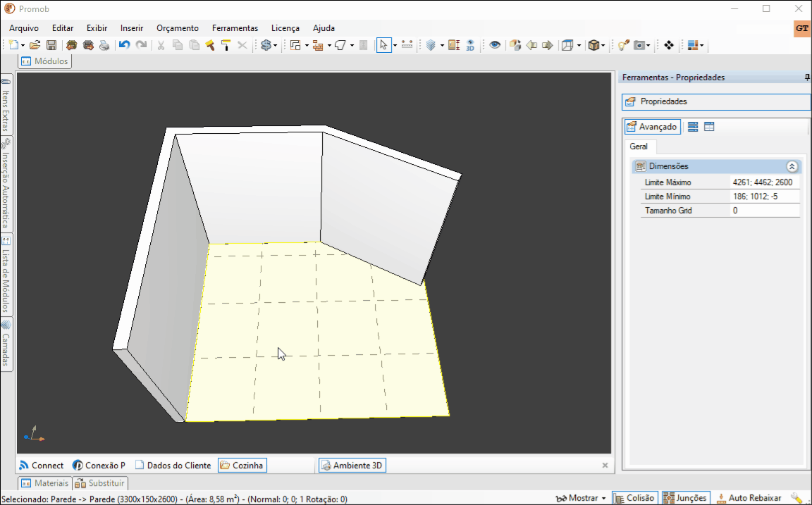812x505 pixels.
Task: Click the module dimension measurement icon
Action: [454, 46]
